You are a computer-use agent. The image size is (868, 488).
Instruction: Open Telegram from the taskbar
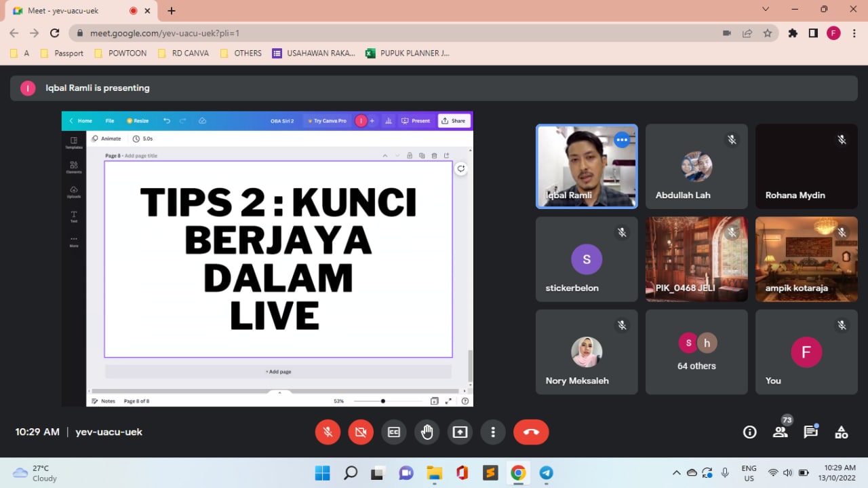546,473
